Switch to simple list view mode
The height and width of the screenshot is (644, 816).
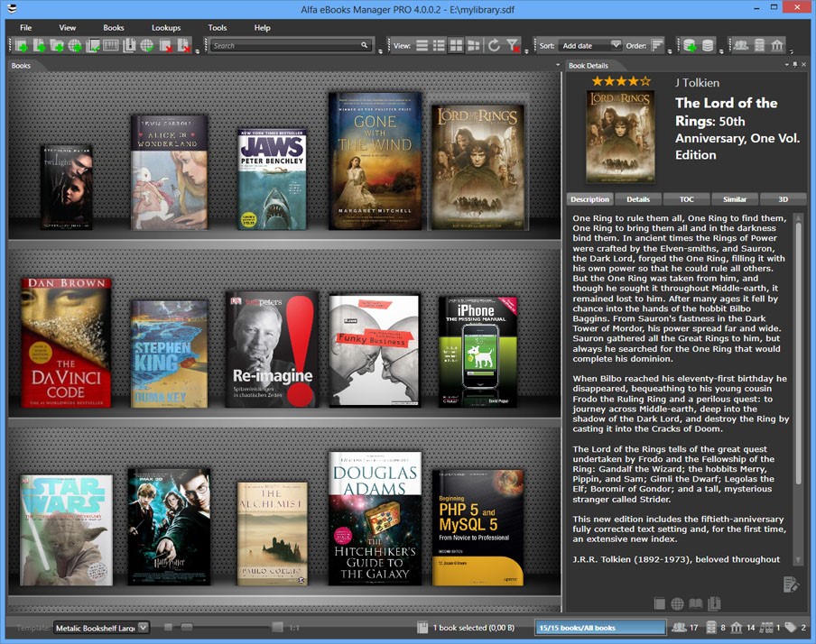422,45
